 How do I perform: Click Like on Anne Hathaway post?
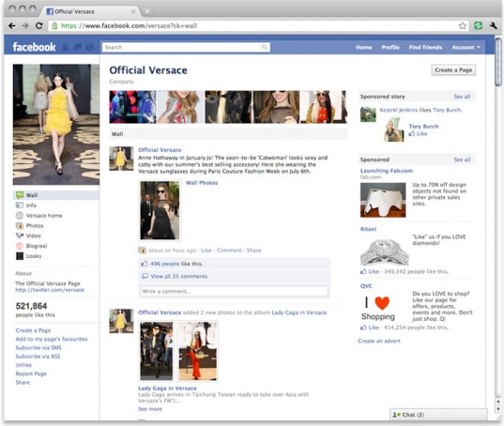coord(206,251)
